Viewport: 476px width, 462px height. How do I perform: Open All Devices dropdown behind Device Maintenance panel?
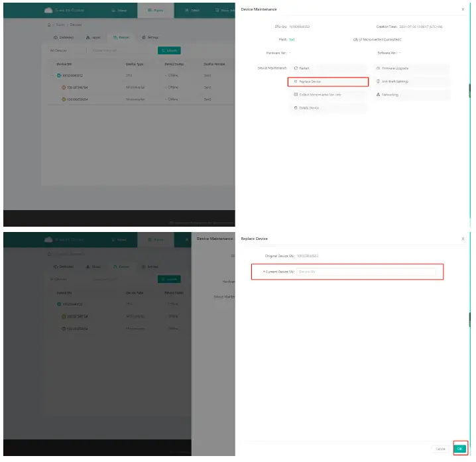coord(67,50)
